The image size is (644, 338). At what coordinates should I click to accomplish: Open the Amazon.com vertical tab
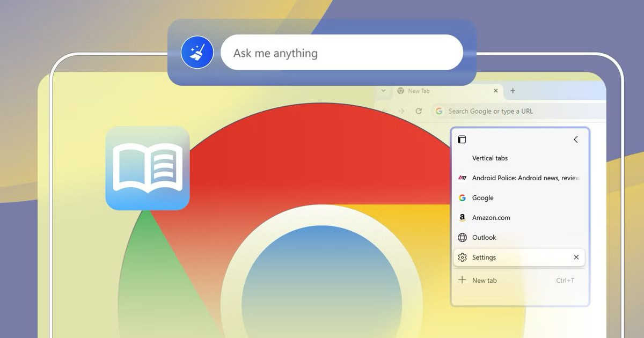coord(491,218)
